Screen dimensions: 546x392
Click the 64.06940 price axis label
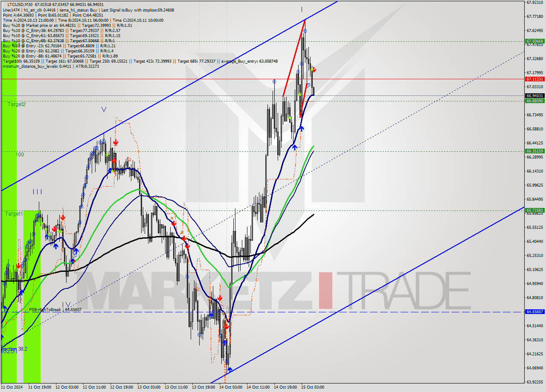[x=534, y=368]
